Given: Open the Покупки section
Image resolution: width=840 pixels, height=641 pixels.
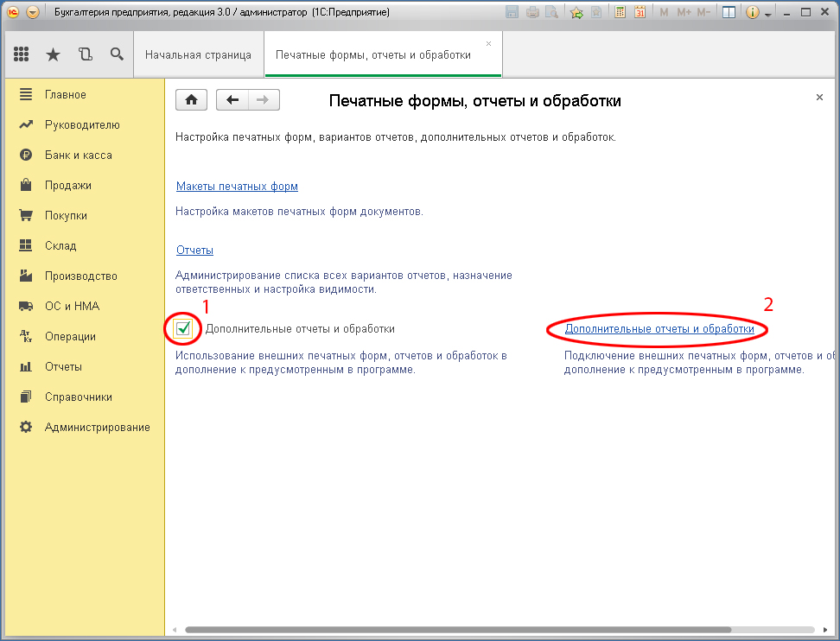Looking at the screenshot, I should coord(83,216).
